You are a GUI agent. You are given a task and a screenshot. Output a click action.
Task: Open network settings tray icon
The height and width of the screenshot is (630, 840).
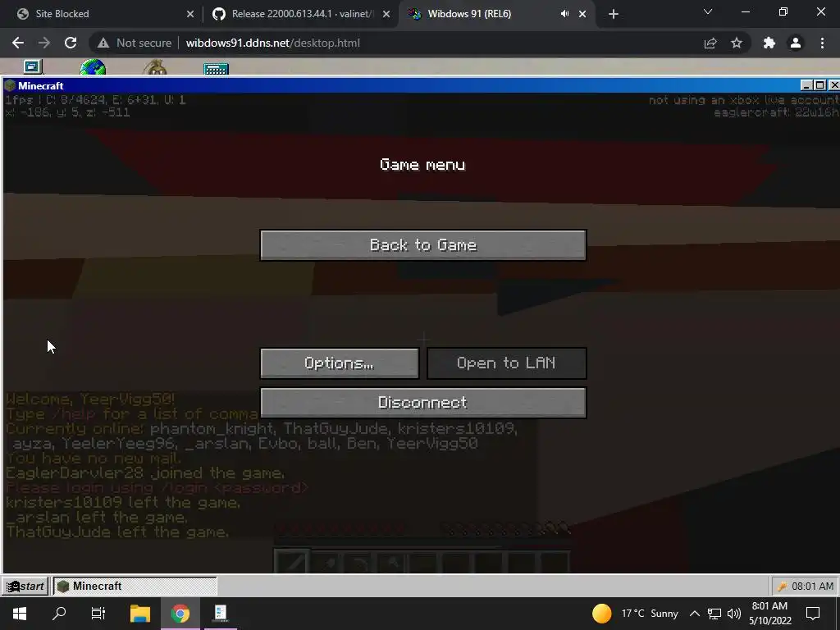coord(714,614)
